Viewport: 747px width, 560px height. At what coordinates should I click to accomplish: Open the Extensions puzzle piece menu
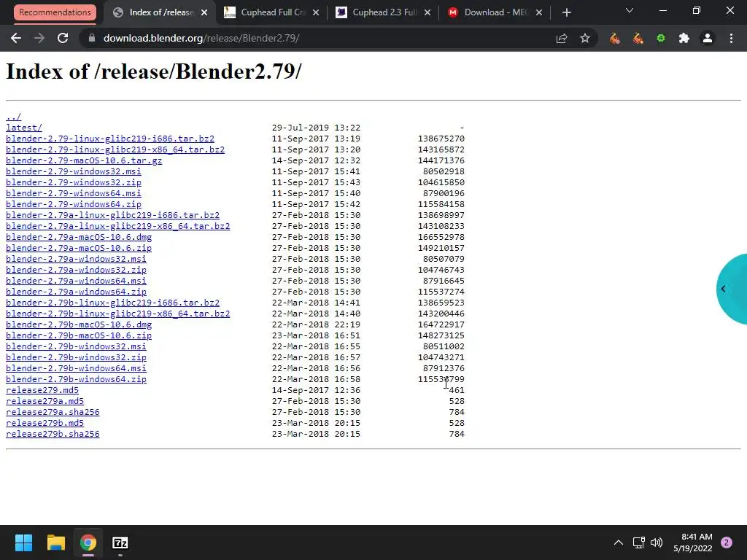coord(684,38)
